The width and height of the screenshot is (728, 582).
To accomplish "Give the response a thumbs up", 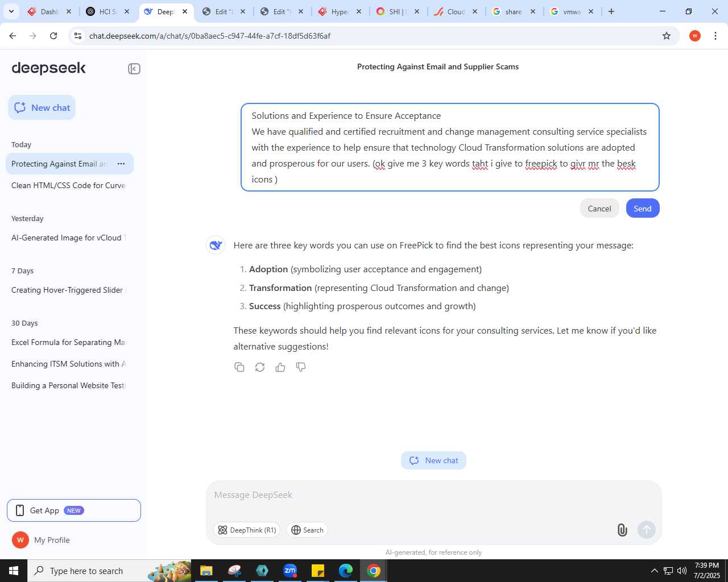I will click(x=280, y=367).
